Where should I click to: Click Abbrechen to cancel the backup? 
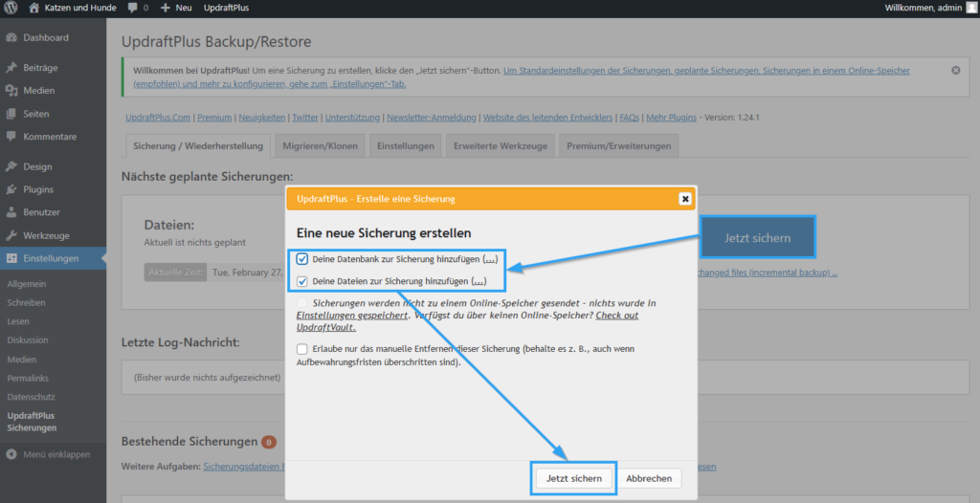(650, 479)
